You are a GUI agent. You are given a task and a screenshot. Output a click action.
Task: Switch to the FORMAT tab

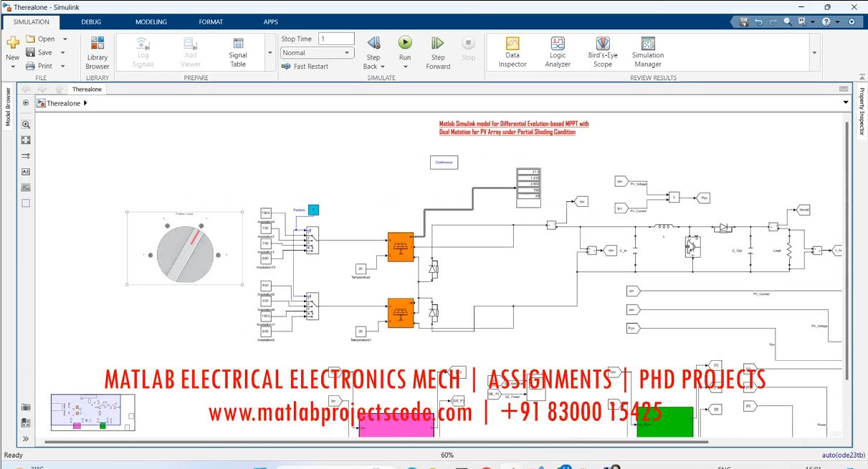[x=211, y=22]
